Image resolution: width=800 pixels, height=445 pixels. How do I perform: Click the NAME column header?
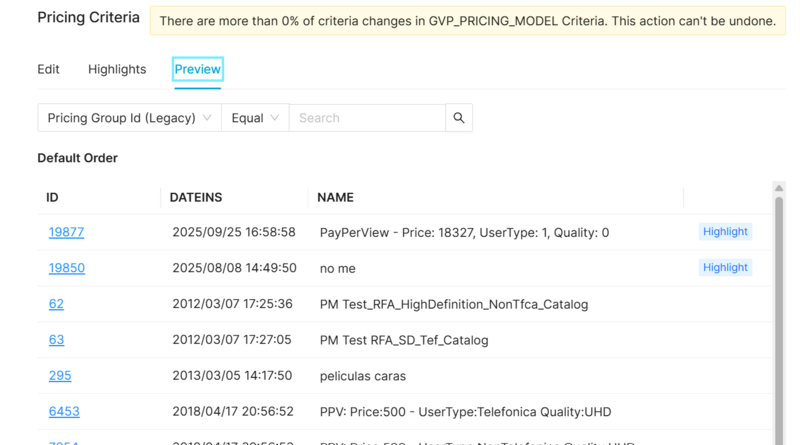(x=335, y=198)
